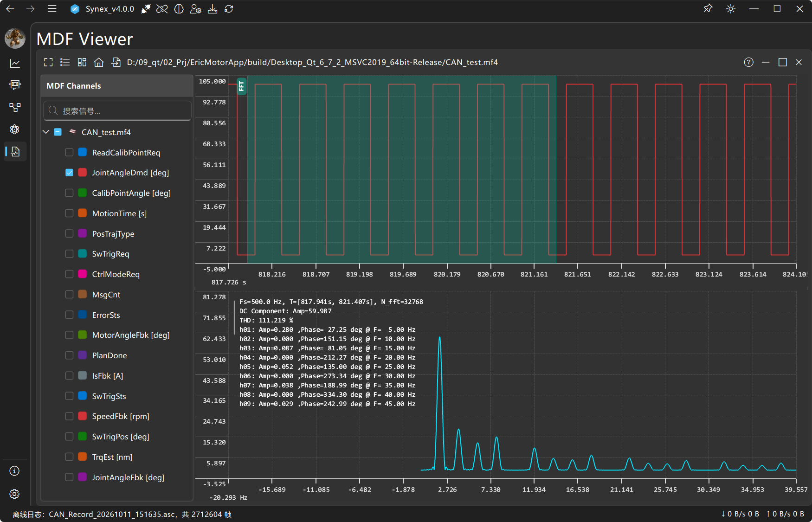Click the offline log status bar text
The width and height of the screenshot is (812, 522).
(x=122, y=514)
